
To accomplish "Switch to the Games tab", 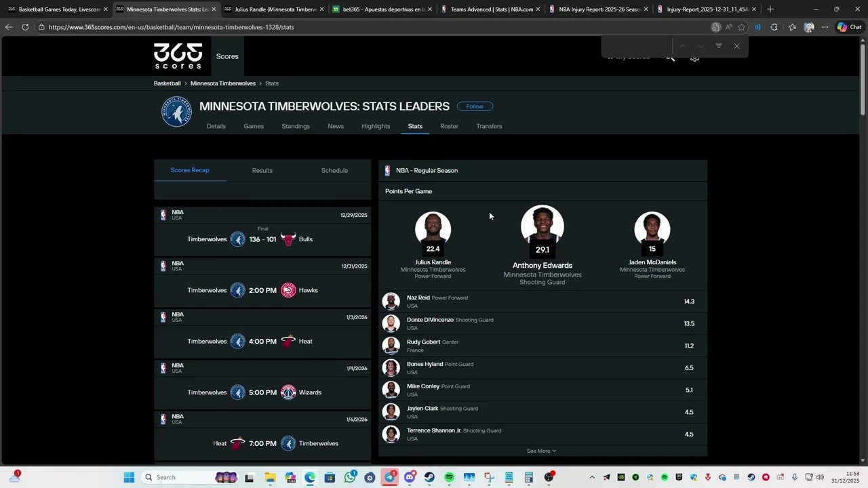I will (x=254, y=126).
